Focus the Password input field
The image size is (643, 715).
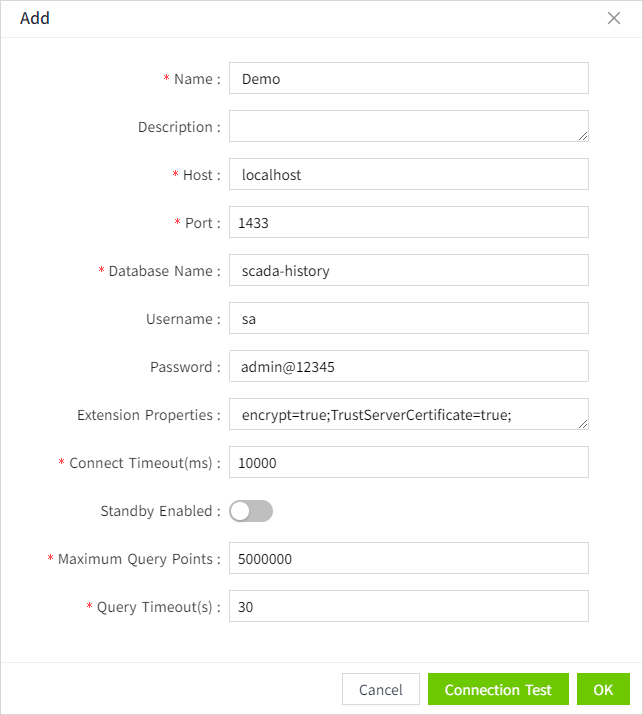coord(408,367)
